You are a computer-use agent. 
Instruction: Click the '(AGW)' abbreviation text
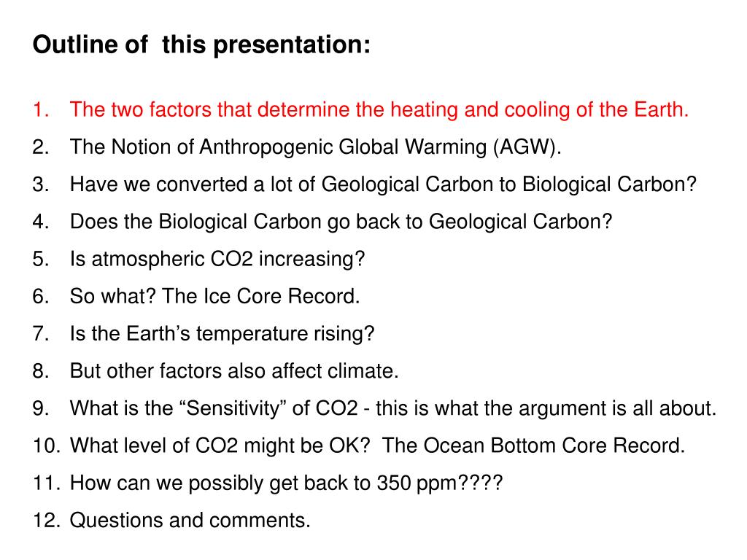527,147
